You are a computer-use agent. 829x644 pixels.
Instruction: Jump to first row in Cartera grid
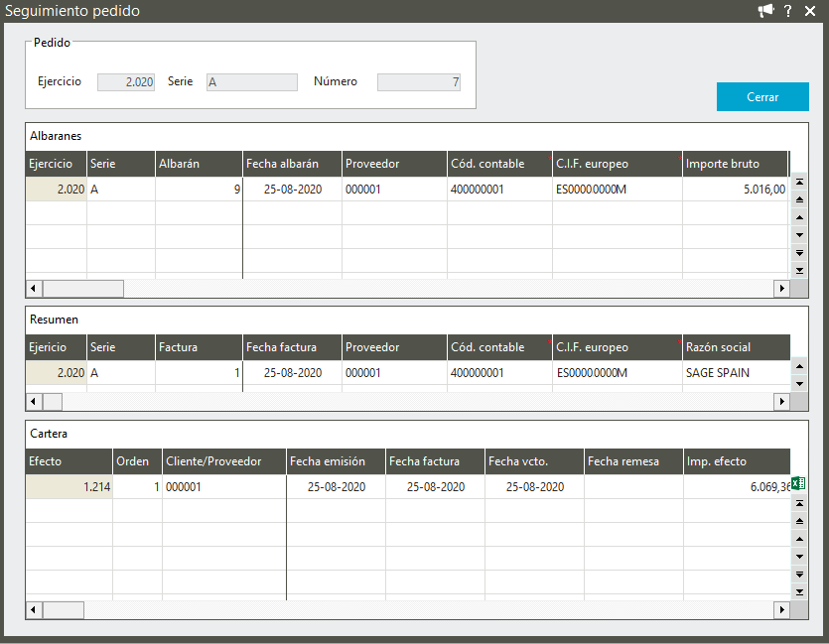pyautogui.click(x=799, y=503)
